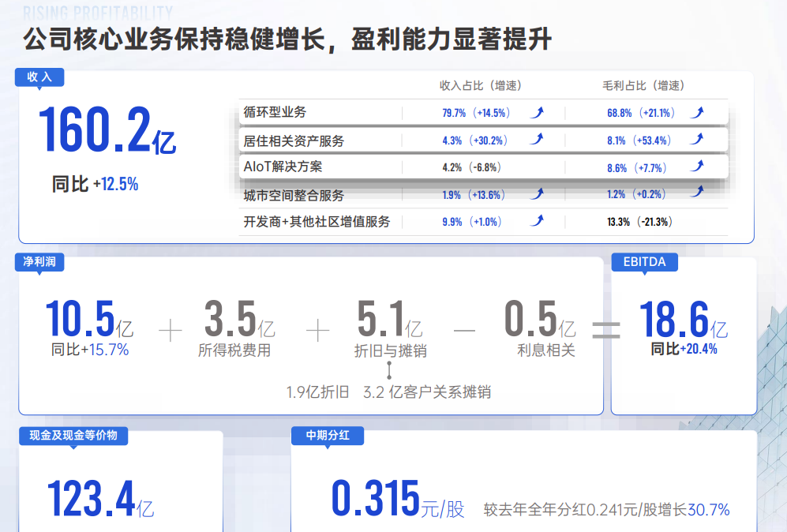Click the revenue-share up arrow for 居住相关资产服务
Viewport: 787px width, 532px height.
(x=537, y=140)
